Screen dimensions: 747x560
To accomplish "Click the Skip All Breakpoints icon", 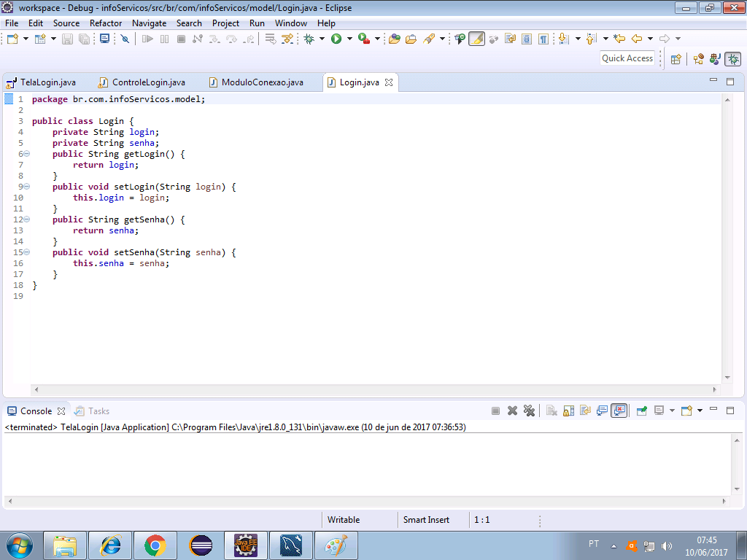I will coord(125,39).
